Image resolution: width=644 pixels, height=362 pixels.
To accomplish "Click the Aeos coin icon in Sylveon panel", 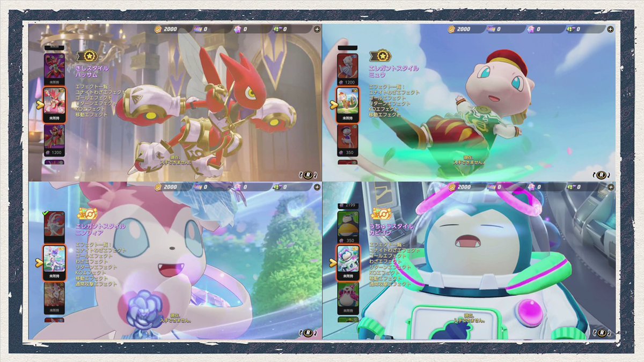I will point(158,187).
